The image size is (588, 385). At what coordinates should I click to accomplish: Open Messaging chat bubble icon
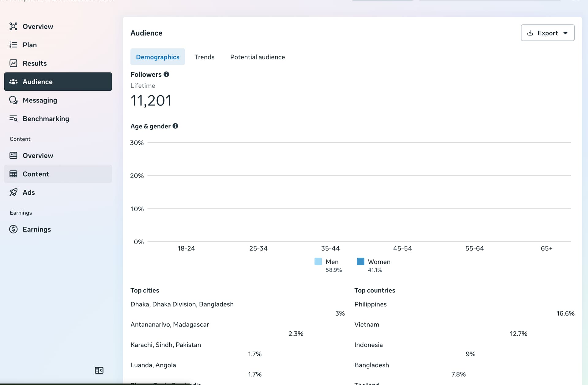[13, 100]
